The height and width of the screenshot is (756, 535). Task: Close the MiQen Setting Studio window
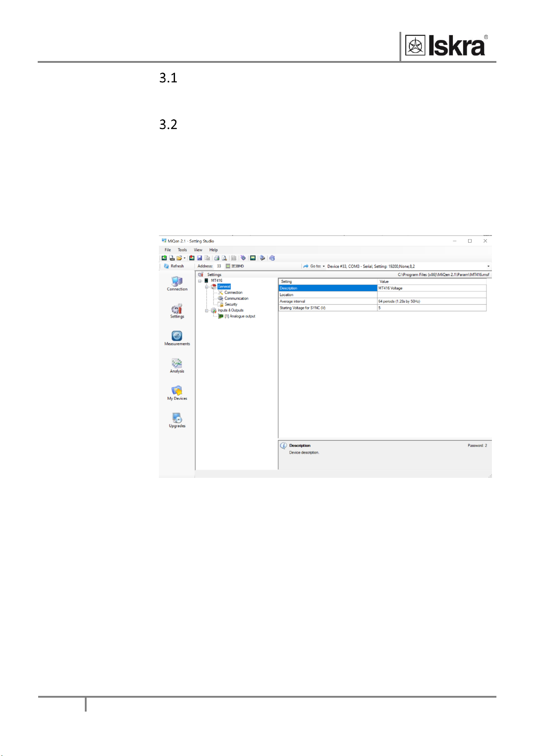(x=485, y=241)
